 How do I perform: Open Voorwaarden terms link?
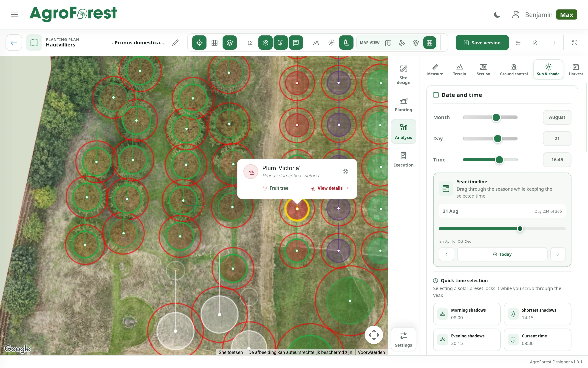[371, 352]
